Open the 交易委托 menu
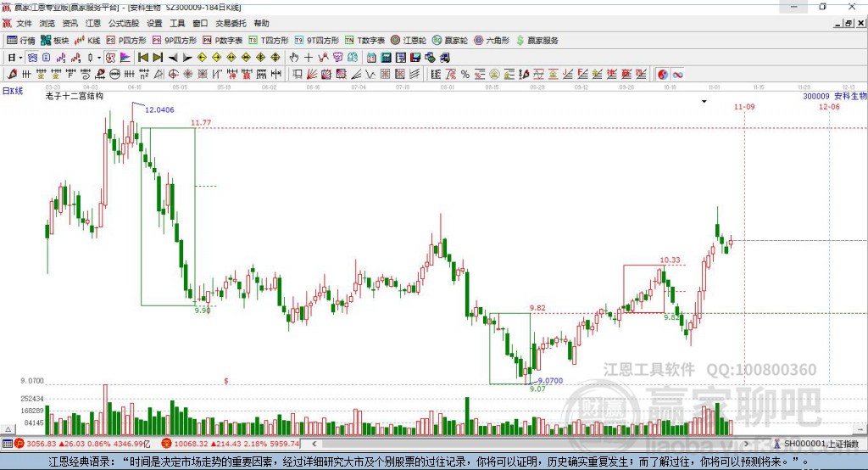This screenshot has height=470, width=868. pyautogui.click(x=231, y=23)
